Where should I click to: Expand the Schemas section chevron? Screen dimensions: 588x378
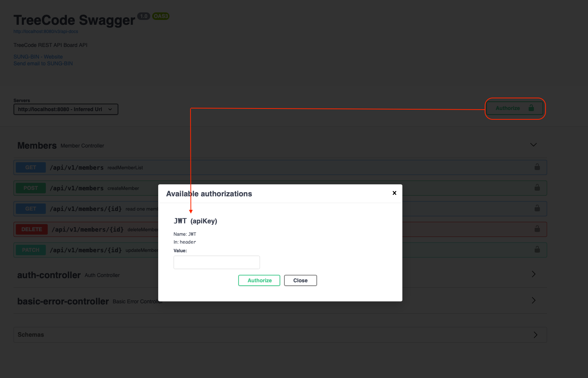(535, 335)
